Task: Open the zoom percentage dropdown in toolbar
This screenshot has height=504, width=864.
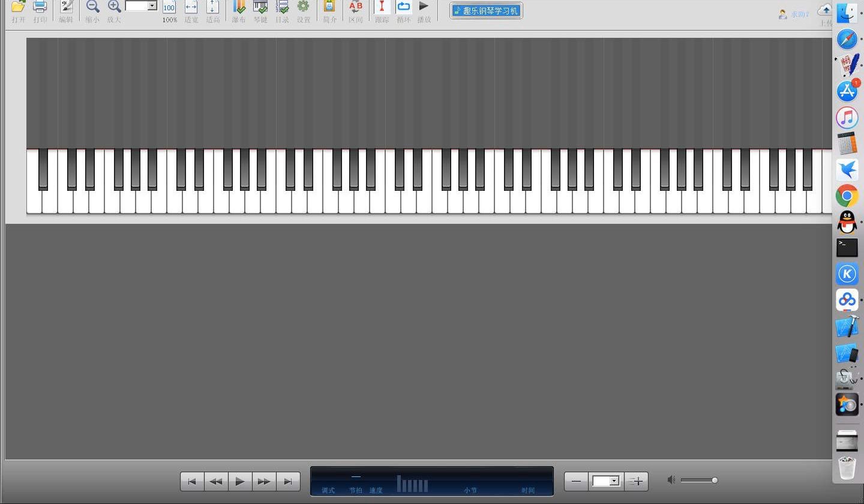Action: [152, 6]
